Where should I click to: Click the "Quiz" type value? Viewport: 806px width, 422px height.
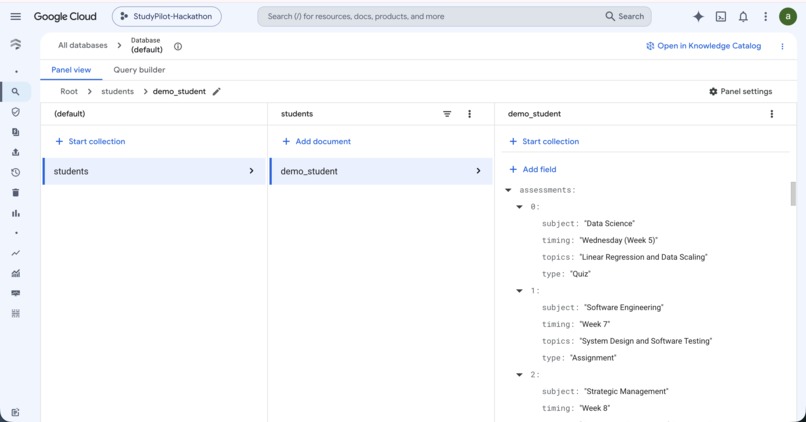tap(580, 274)
